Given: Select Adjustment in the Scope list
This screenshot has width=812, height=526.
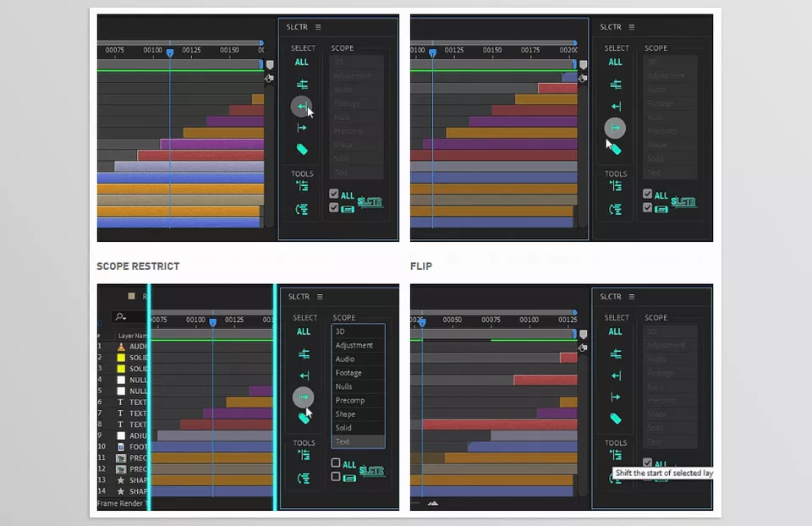Looking at the screenshot, I should [x=358, y=345].
